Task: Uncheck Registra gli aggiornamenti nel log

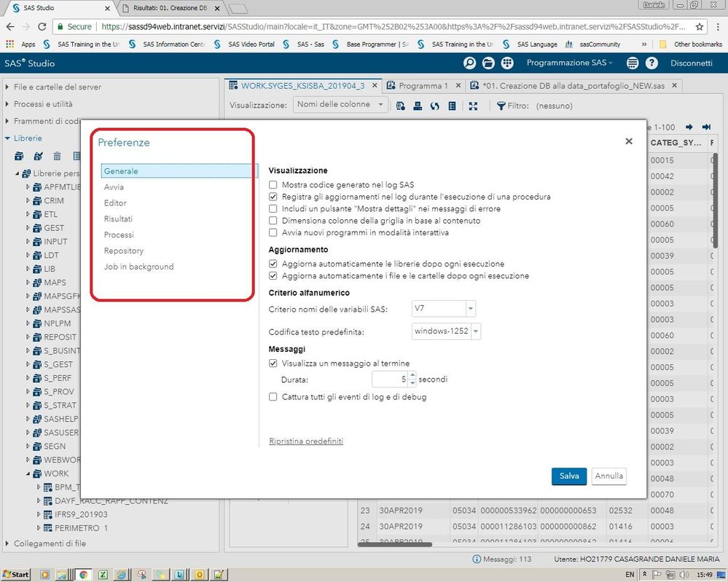Action: (273, 197)
